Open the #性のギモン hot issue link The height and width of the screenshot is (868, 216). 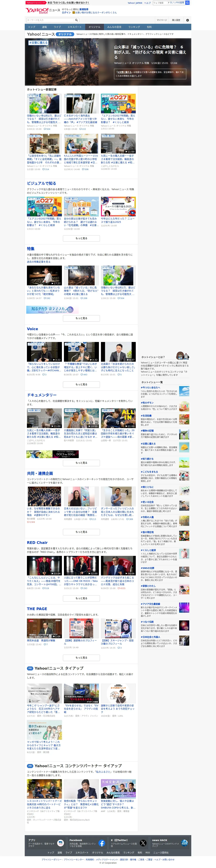pos(147,403)
